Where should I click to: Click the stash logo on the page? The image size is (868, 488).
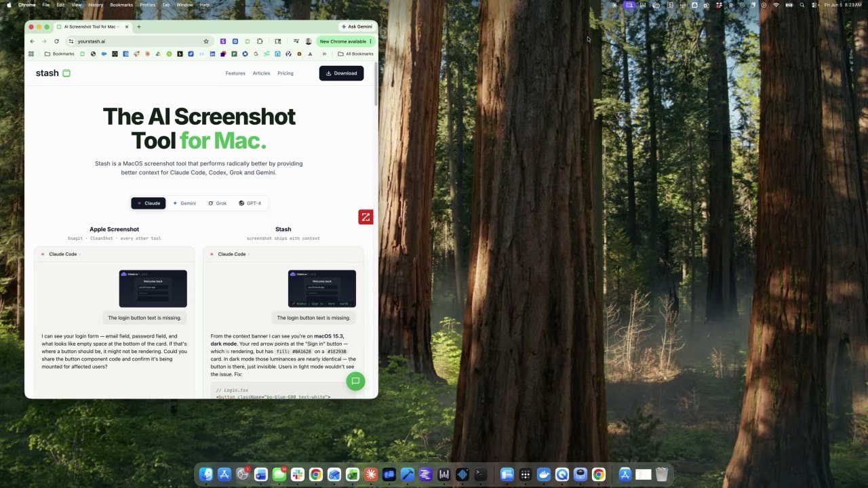53,73
